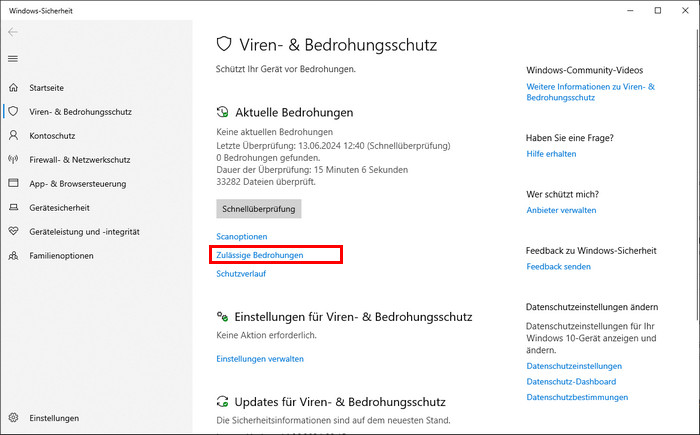Click Feedback senden link
This screenshot has width=700, height=435.
click(558, 266)
